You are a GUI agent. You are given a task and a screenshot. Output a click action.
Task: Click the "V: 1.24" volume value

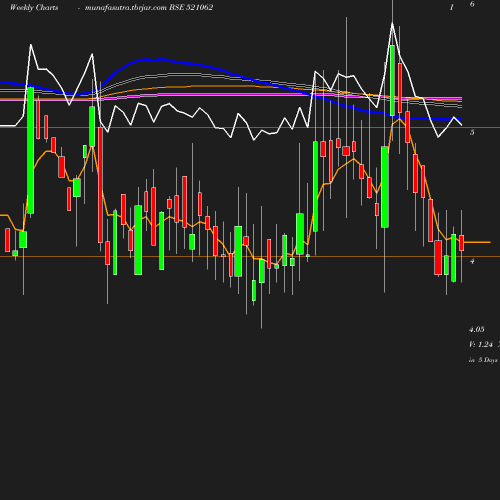click(x=481, y=344)
